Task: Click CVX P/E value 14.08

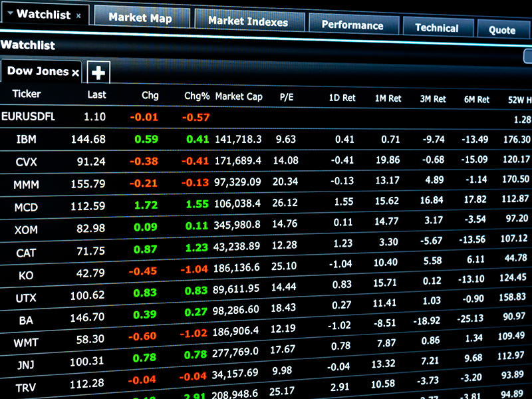Action: point(286,160)
